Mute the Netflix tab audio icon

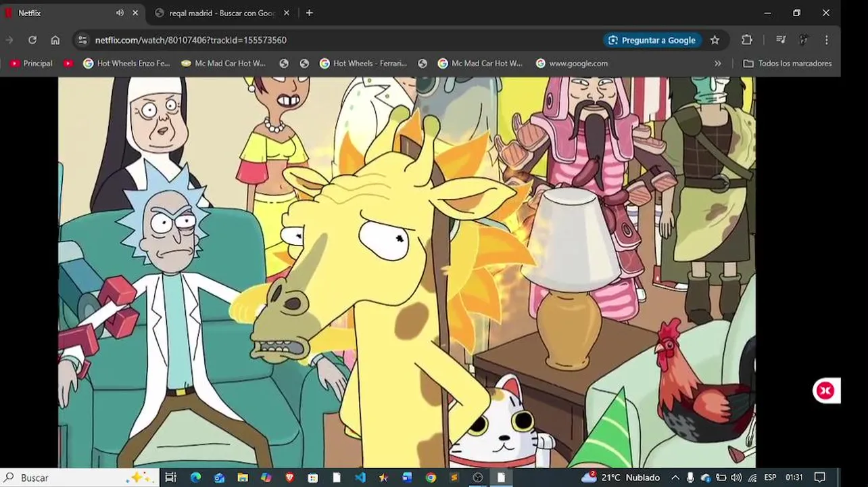point(120,13)
